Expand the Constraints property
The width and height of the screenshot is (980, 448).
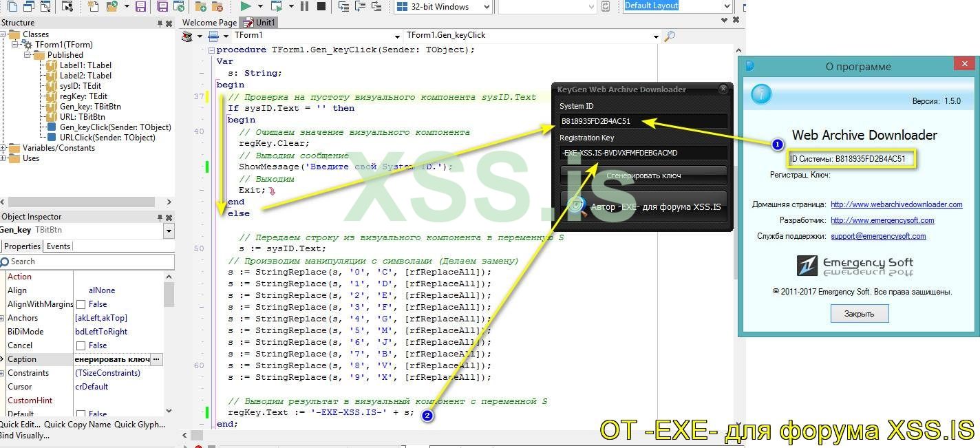[x=3, y=373]
